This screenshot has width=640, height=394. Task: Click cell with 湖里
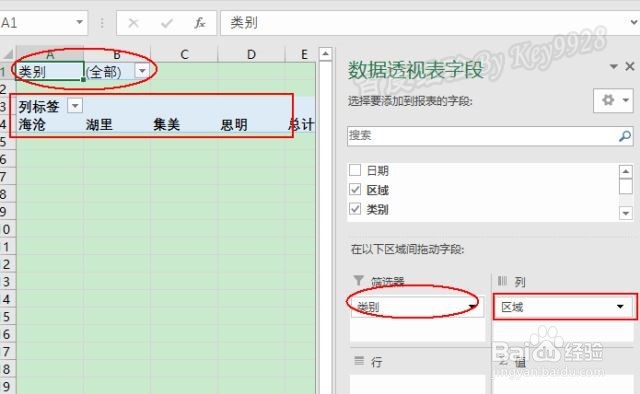pyautogui.click(x=117, y=124)
